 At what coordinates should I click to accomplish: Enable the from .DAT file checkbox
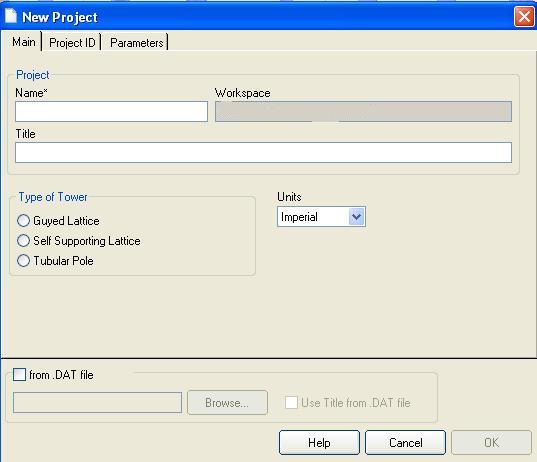(x=19, y=375)
